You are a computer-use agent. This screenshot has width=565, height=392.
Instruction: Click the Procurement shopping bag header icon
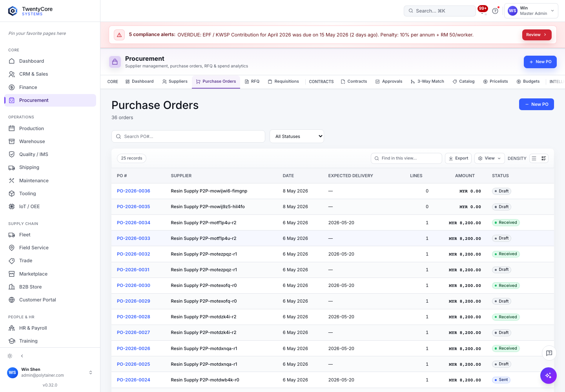(x=115, y=62)
